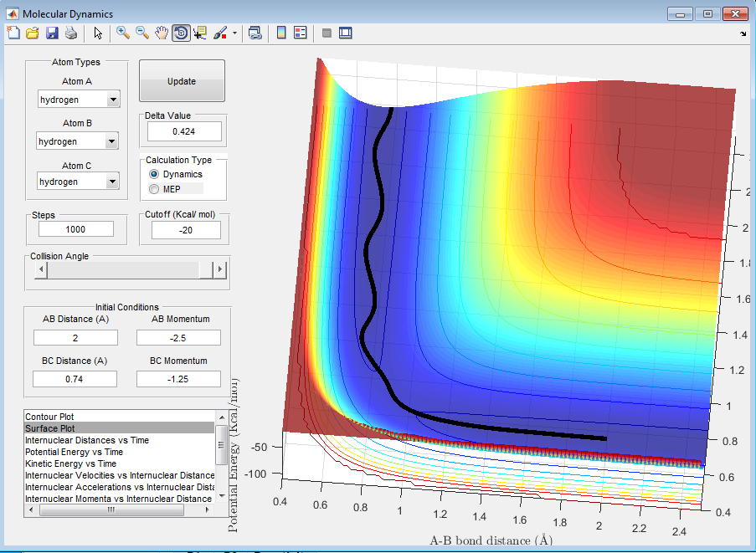Click the New Figure icon
The width and height of the screenshot is (756, 553).
pos(13,33)
